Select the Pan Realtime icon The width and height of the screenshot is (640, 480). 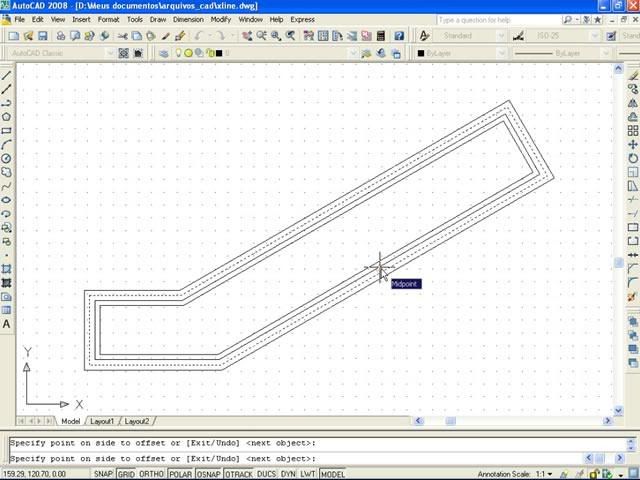247,36
